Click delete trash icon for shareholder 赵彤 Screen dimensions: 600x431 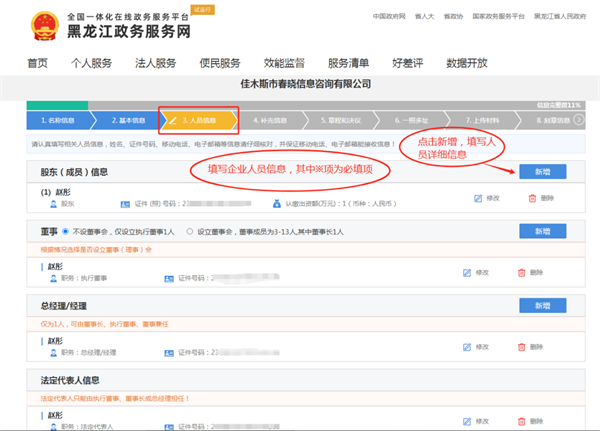(x=532, y=198)
